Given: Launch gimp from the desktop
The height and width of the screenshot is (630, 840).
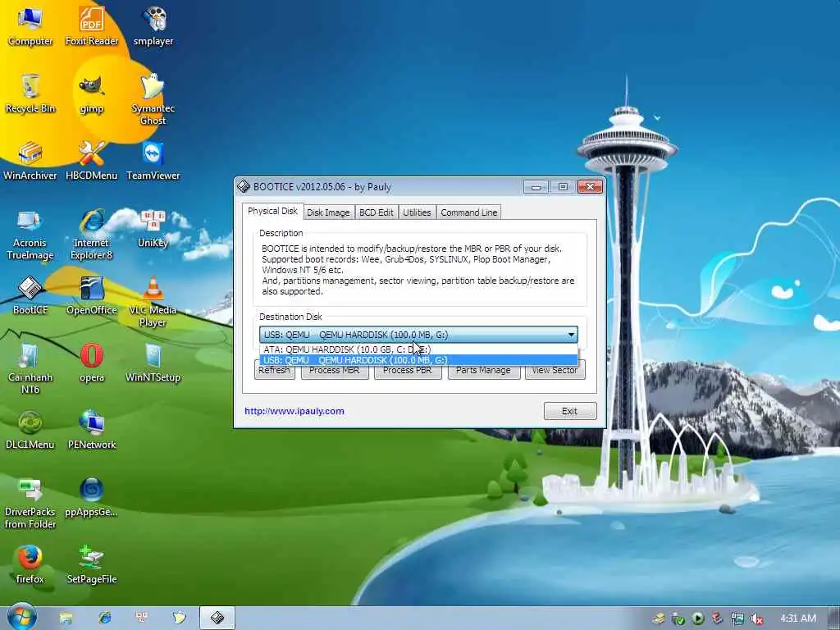Looking at the screenshot, I should (92, 94).
